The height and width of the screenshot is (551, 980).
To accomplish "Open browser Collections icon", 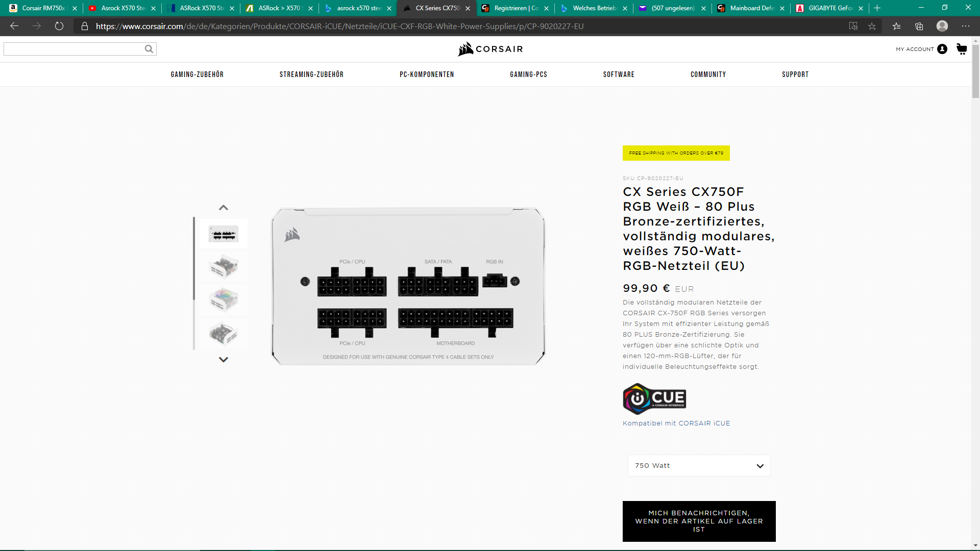I will [919, 26].
